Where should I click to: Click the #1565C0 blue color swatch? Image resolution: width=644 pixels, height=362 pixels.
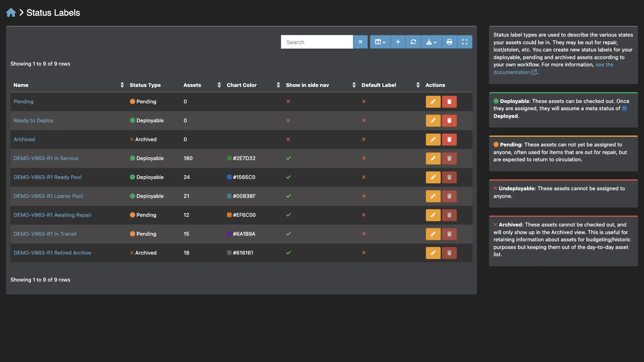(x=229, y=177)
